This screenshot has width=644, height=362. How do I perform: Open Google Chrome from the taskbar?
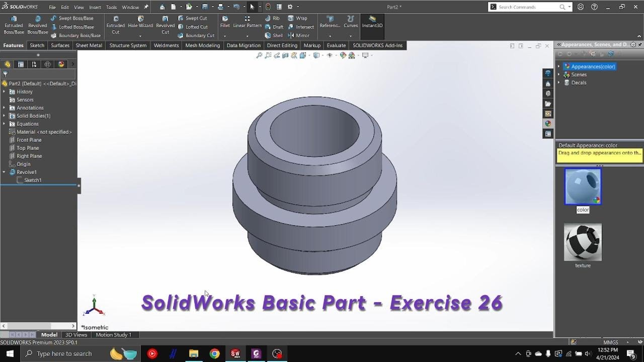pos(214,353)
